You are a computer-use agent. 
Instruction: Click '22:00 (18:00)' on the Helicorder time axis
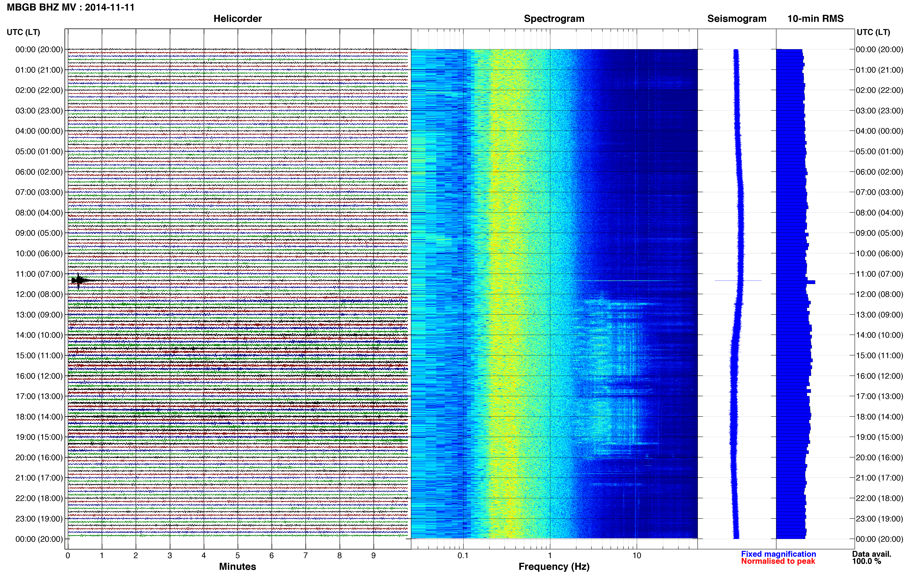(x=39, y=498)
